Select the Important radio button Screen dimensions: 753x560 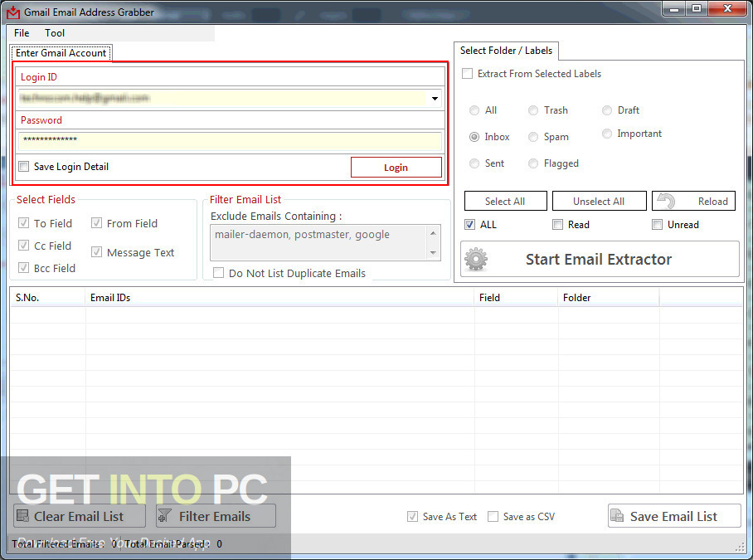pos(607,134)
